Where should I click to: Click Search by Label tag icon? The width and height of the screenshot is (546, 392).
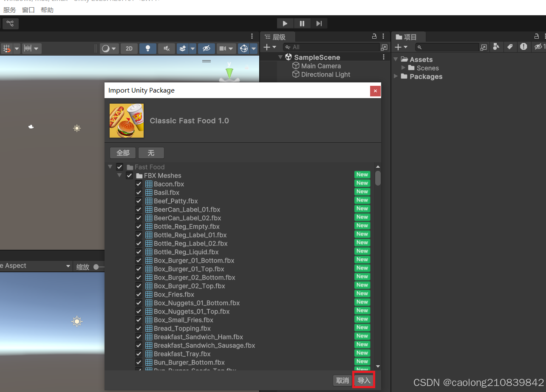(x=510, y=47)
